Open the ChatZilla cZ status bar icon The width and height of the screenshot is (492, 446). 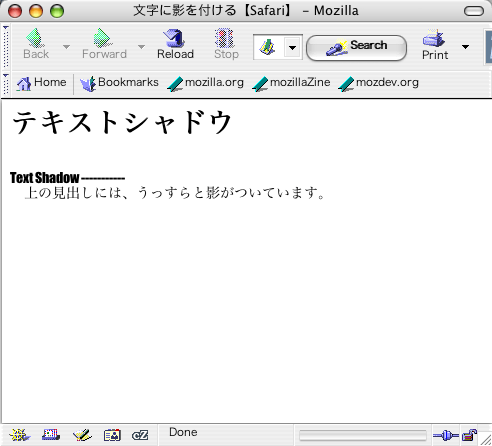140,435
